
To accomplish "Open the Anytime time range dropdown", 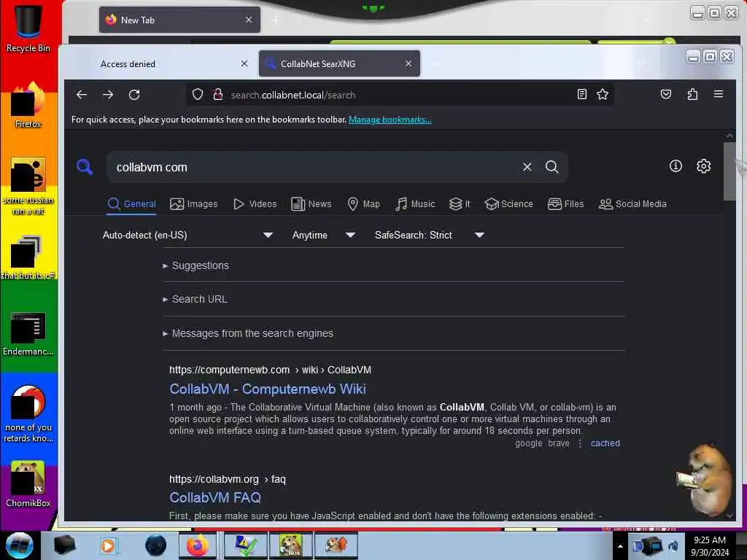I will [323, 235].
